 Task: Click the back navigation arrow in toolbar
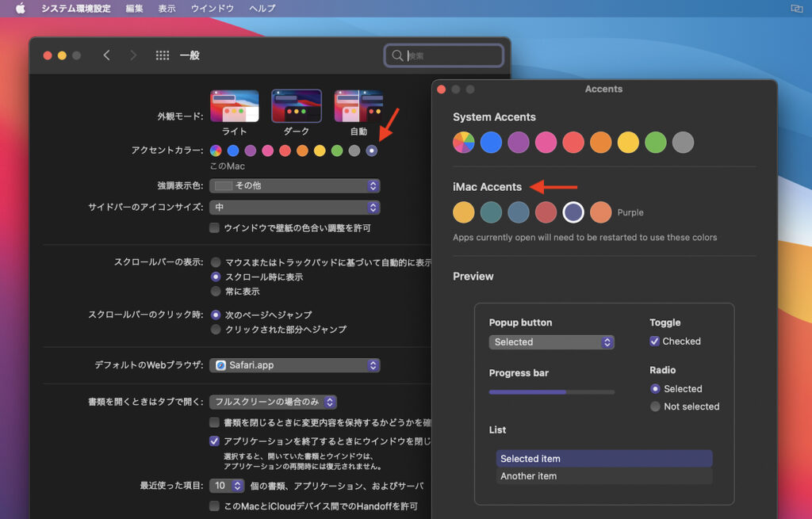pyautogui.click(x=107, y=55)
